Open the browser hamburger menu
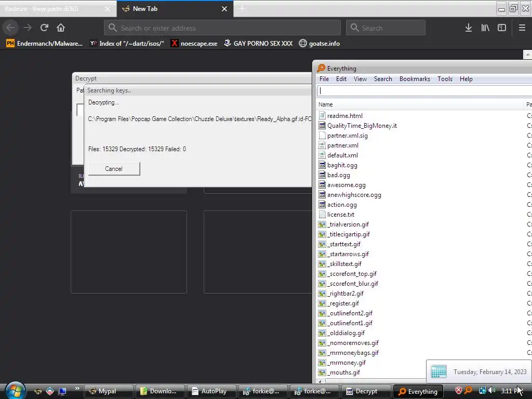 click(522, 28)
